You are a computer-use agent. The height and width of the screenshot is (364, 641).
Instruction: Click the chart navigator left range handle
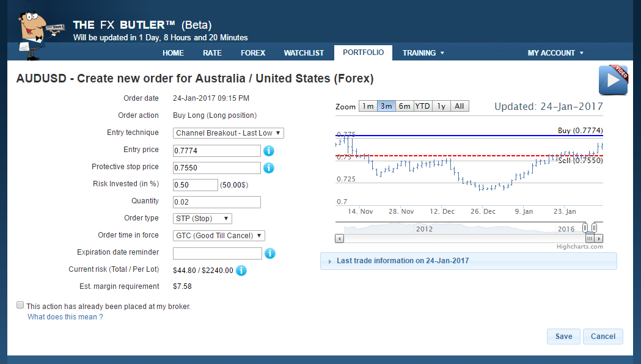[585, 228]
